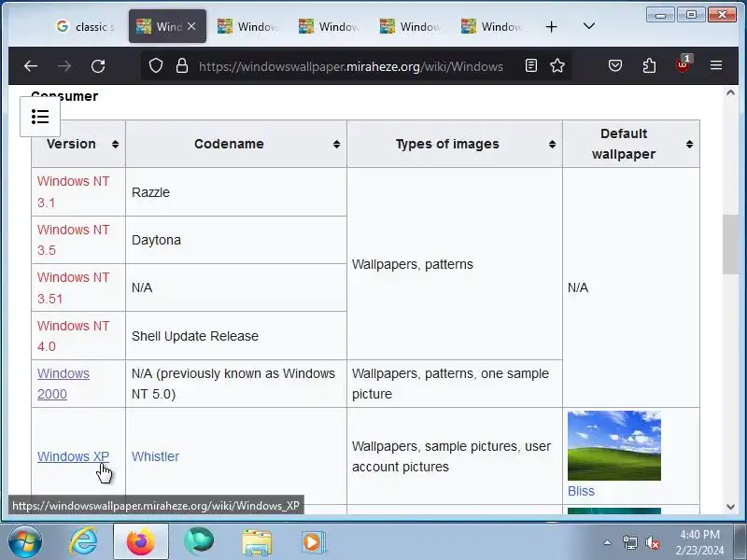Open Firefox hamburger application menu

[x=716, y=65]
